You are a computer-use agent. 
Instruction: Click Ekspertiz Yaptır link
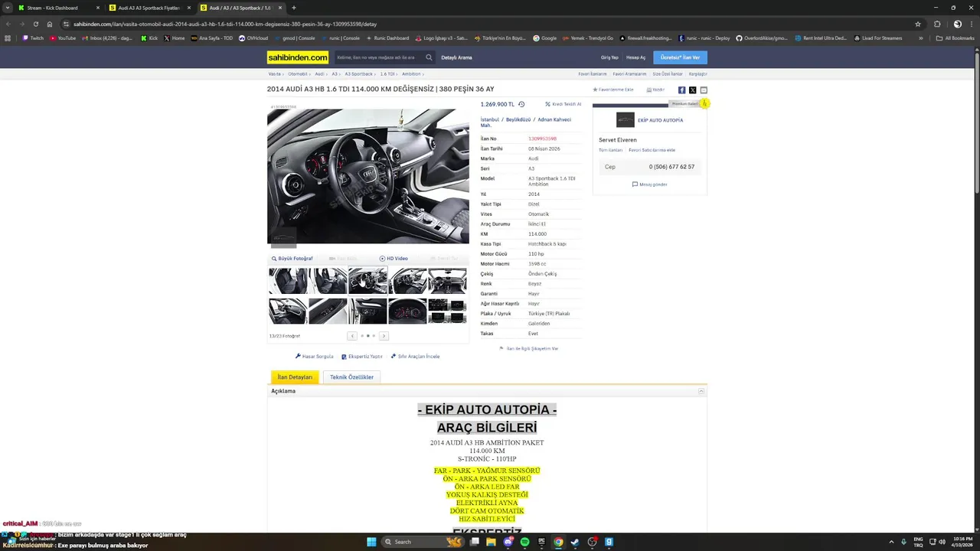coord(361,357)
